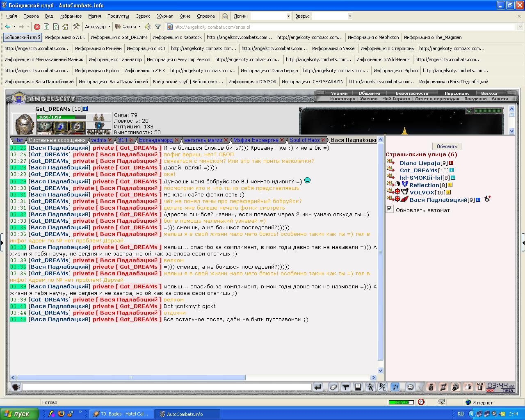Open the home page icon in toolbar

[65, 27]
